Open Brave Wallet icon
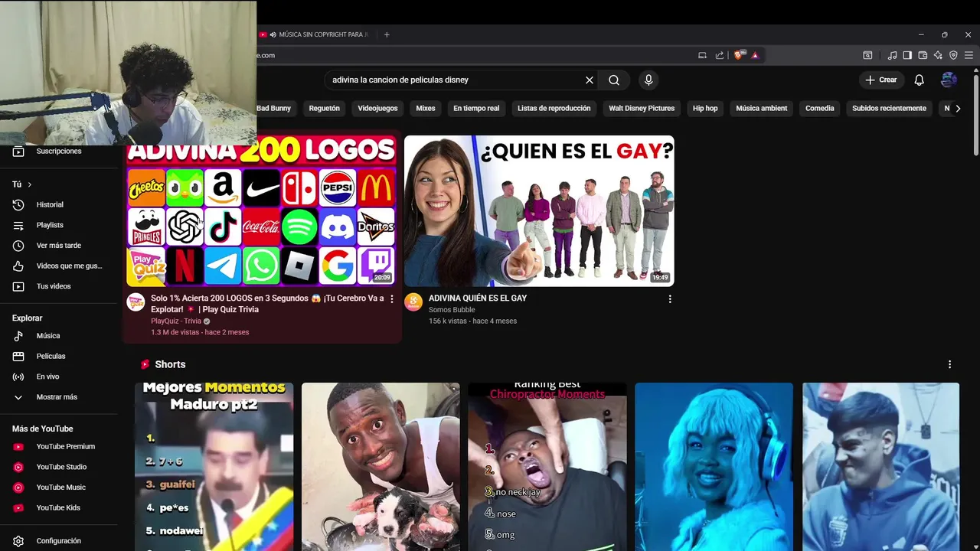 coord(923,55)
